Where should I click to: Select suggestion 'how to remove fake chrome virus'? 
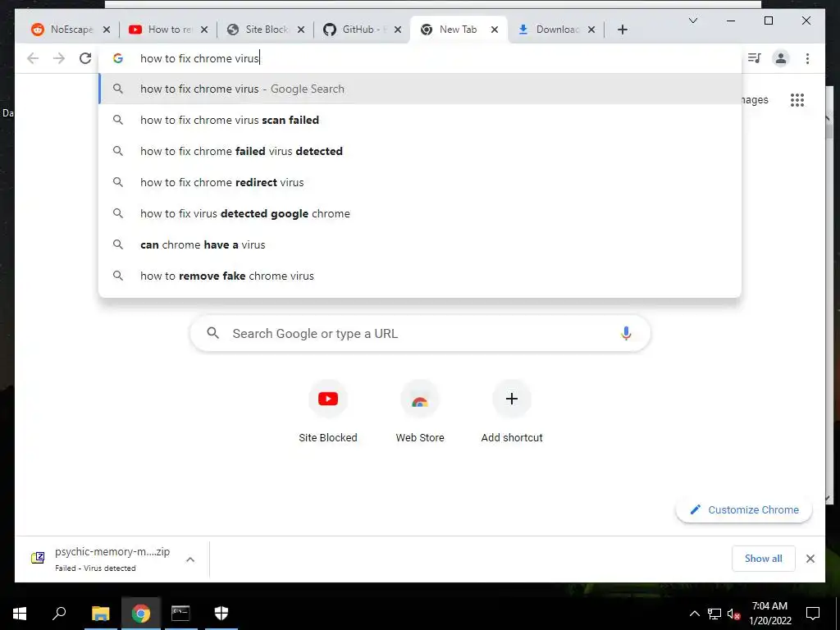click(420, 276)
